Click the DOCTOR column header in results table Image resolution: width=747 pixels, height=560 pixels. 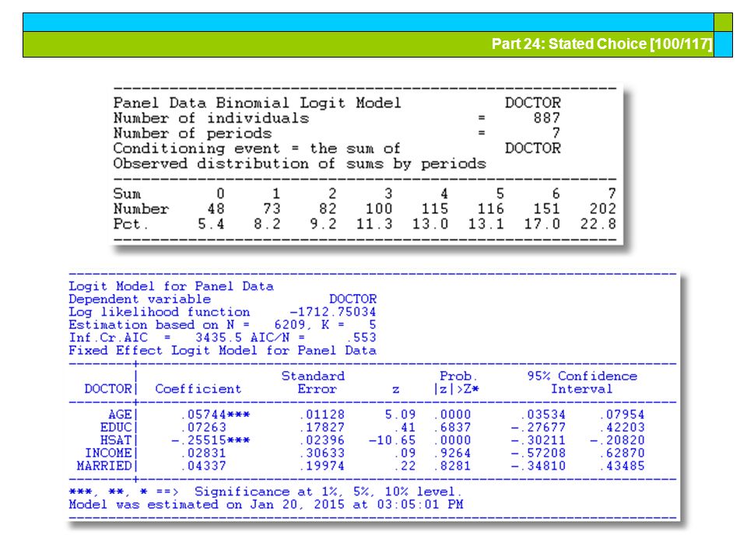107,389
